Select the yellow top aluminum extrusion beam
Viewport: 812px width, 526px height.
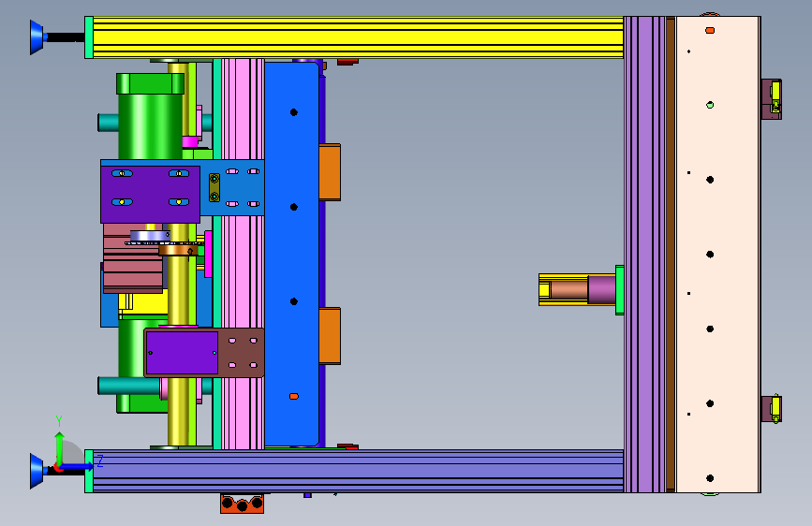click(x=358, y=37)
